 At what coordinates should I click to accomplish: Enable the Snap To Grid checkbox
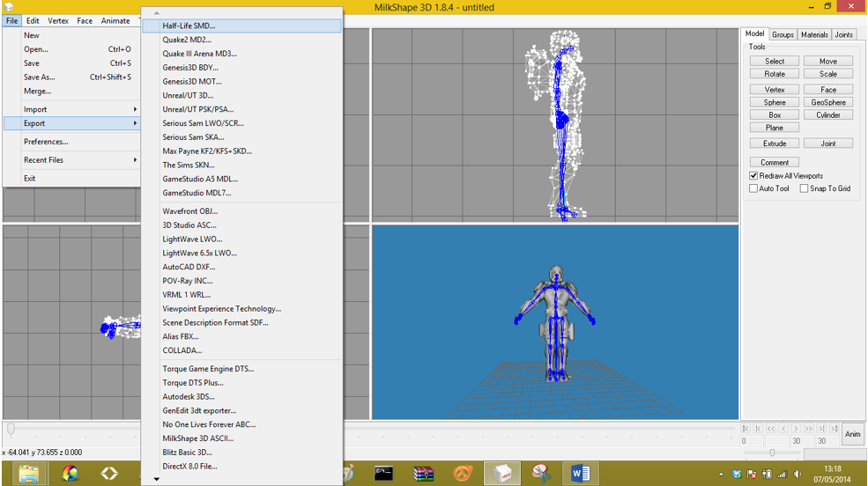(x=804, y=188)
